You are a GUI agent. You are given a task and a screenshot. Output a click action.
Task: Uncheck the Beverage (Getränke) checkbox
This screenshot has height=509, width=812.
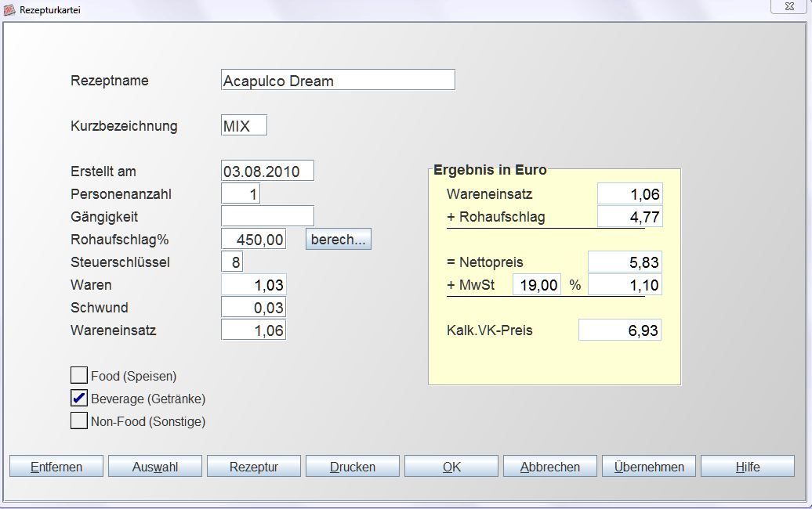point(79,398)
